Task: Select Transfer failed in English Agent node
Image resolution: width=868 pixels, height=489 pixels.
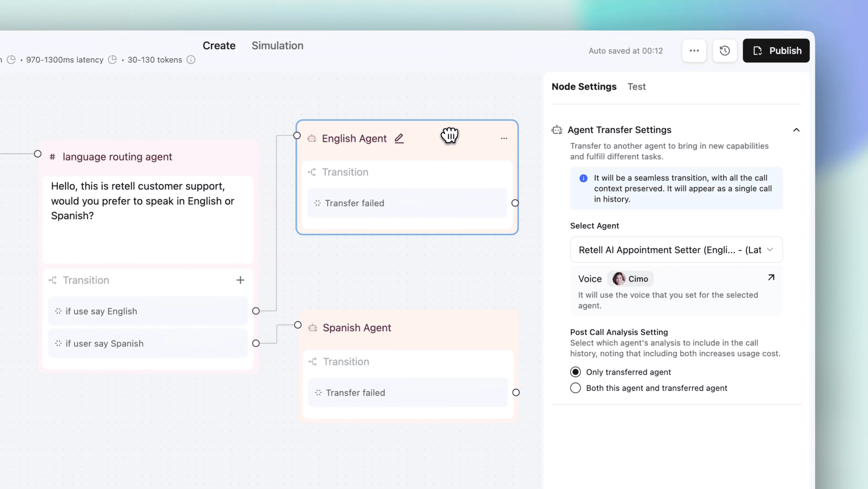Action: (407, 203)
